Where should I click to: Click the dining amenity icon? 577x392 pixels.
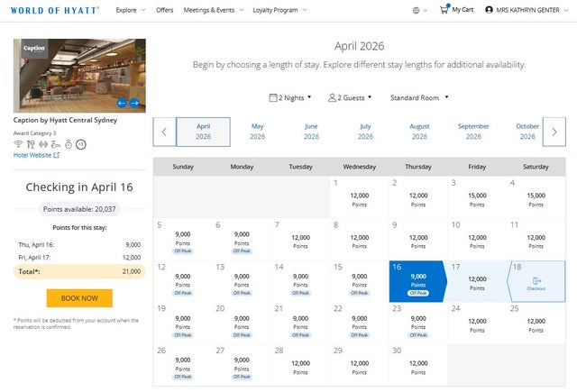coord(31,144)
